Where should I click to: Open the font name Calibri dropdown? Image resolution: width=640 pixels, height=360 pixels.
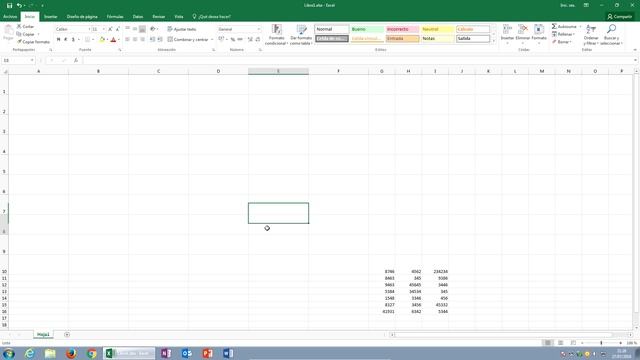pos(89,29)
